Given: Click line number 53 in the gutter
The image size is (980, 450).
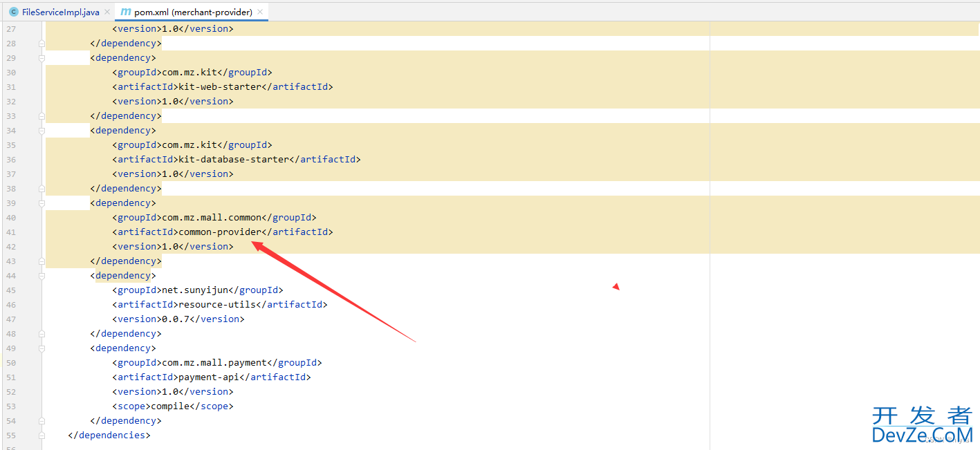Looking at the screenshot, I should click(x=11, y=406).
